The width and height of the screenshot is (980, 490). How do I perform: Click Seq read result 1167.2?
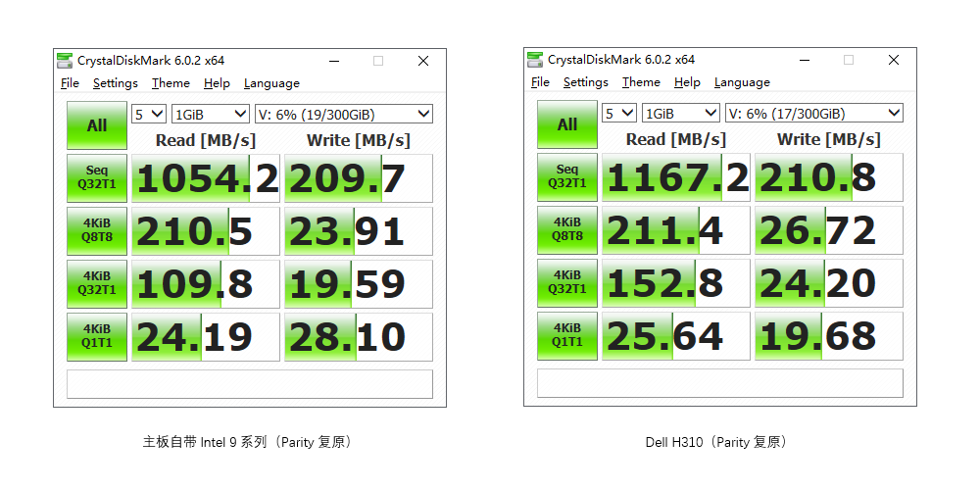[676, 177]
